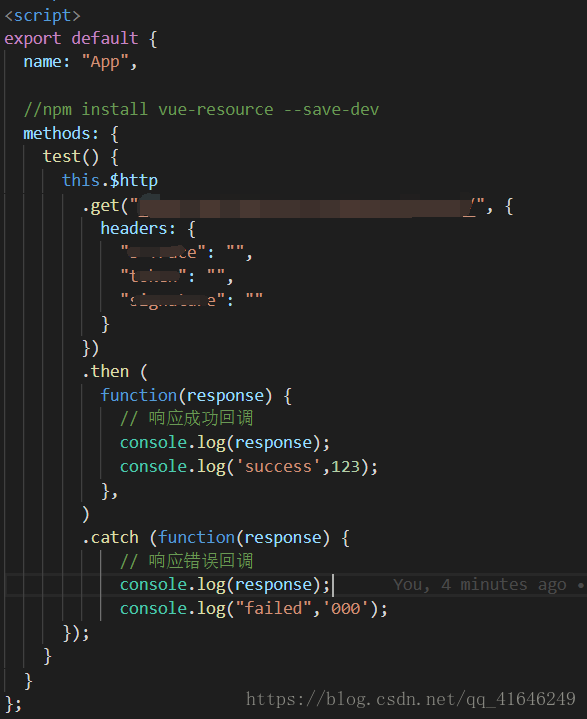
Task: Click the final '};' closing line
Action: pyautogui.click(x=13, y=704)
